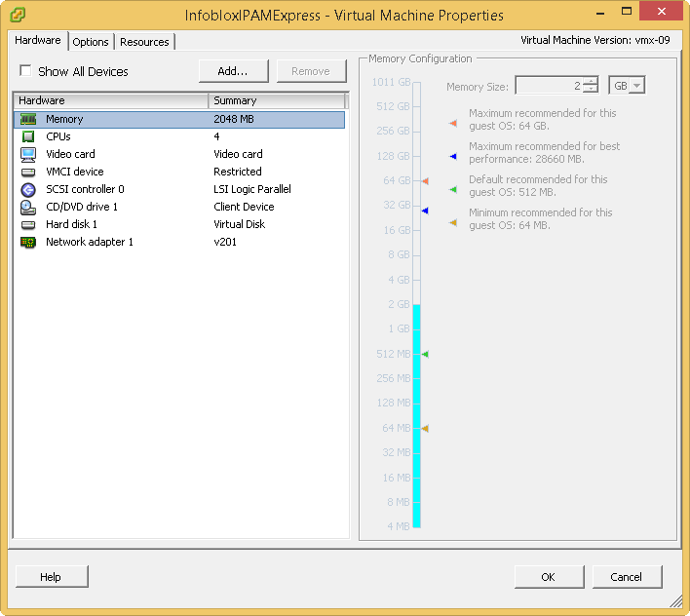
Task: Click the v201 network summary value
Action: coord(225,243)
